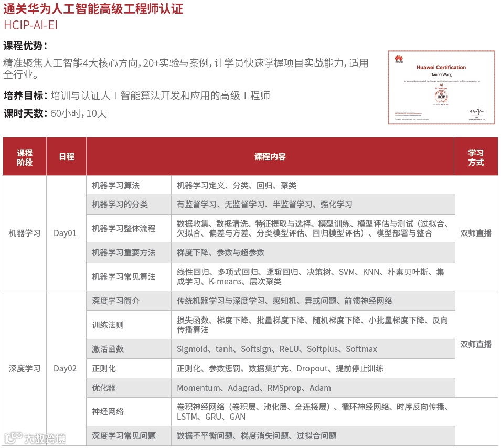Viewport: 501px width, 448px height.
Task: Click the 数据收集、数据清洗 workflow content
Action: [x=313, y=229]
